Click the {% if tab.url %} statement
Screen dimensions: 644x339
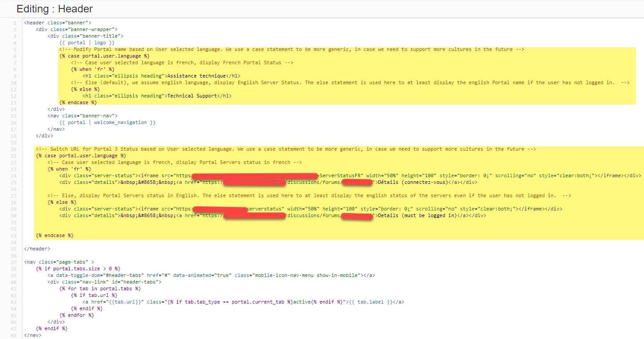(94, 295)
